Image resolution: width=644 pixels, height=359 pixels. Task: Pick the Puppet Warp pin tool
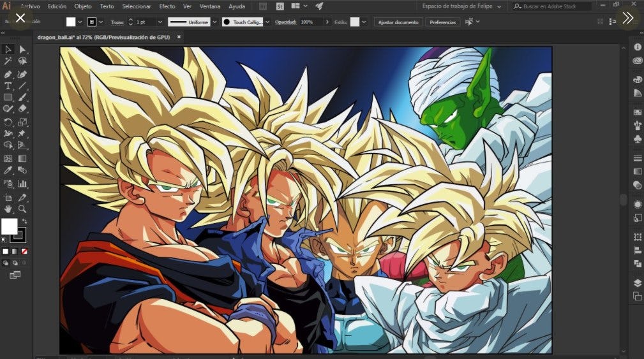point(22,133)
